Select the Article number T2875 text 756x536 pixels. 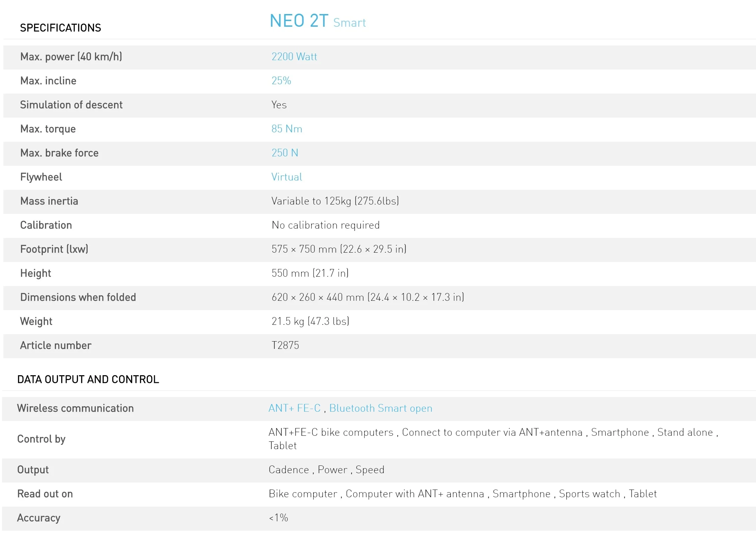tap(285, 346)
